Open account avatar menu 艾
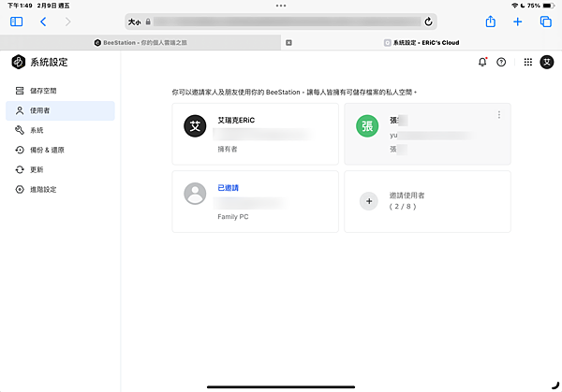 547,63
